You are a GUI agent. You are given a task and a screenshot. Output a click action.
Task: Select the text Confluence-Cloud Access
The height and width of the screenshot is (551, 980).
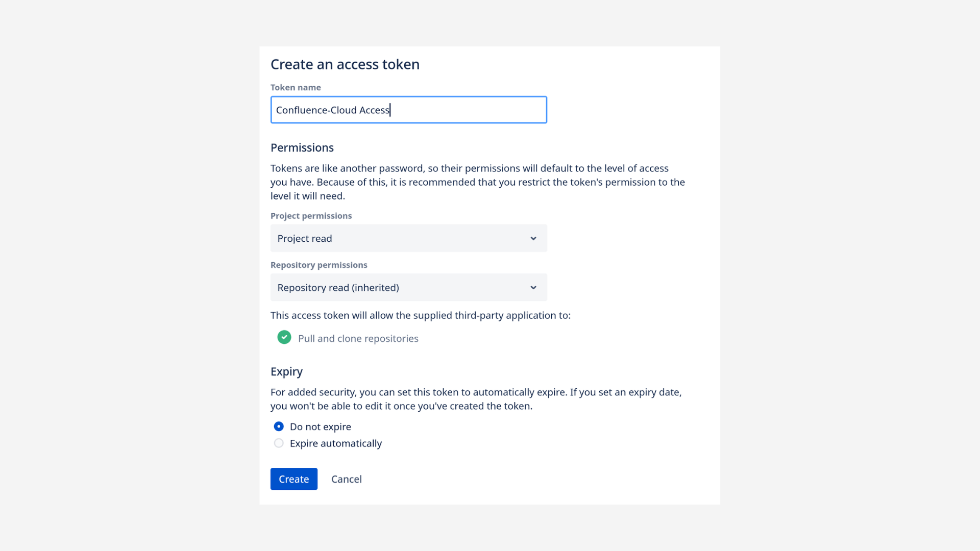[x=332, y=110]
